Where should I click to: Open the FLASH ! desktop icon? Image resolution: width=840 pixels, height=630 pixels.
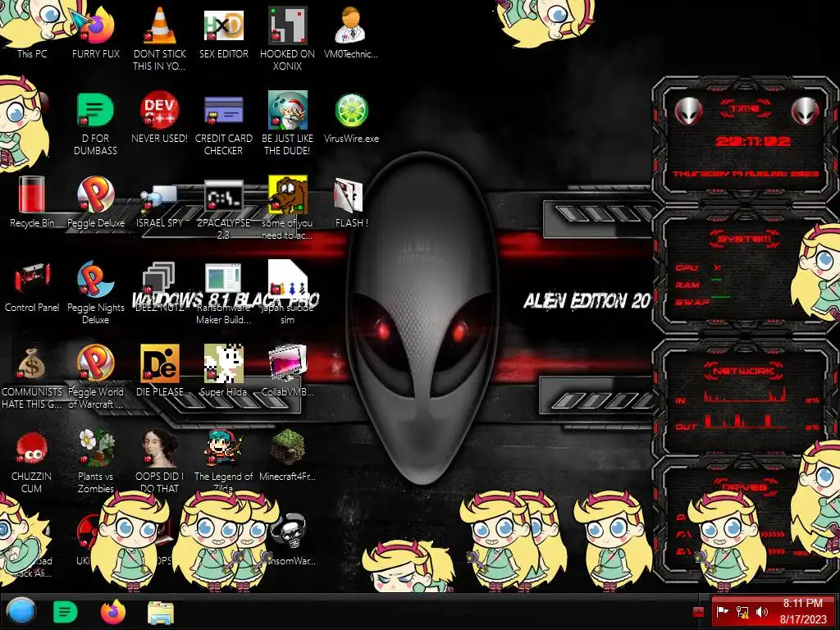tap(351, 203)
